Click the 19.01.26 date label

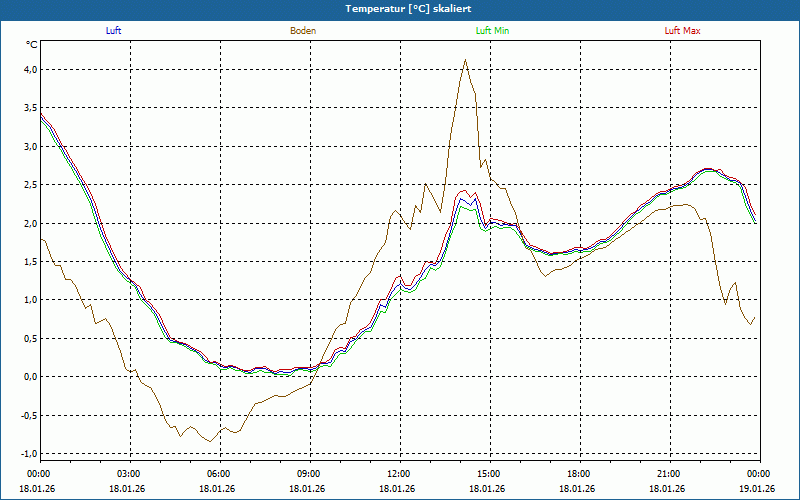coord(755,489)
